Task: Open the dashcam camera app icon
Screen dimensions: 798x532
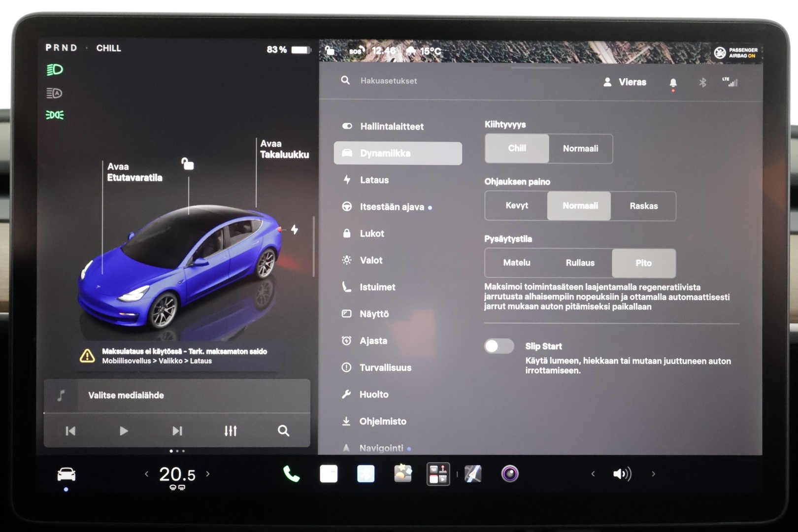Action: click(510, 474)
